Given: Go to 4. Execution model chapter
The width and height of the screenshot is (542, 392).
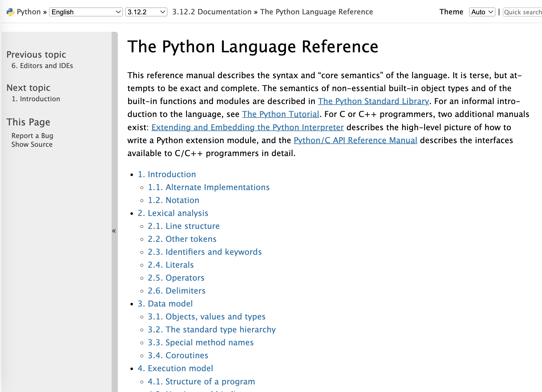Looking at the screenshot, I should tap(175, 368).
